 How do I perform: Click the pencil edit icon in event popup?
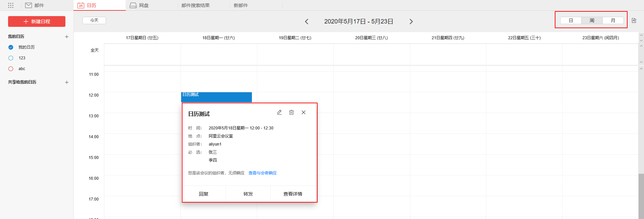point(279,112)
